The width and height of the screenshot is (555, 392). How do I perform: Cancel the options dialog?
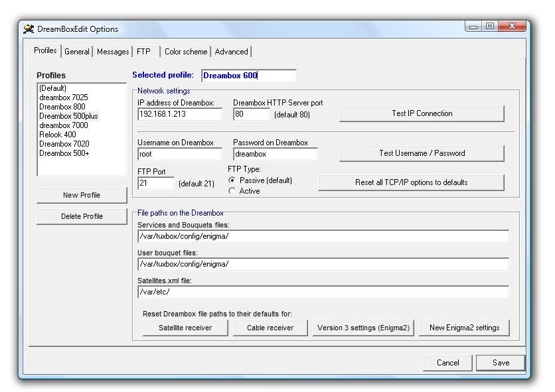pyautogui.click(x=447, y=363)
